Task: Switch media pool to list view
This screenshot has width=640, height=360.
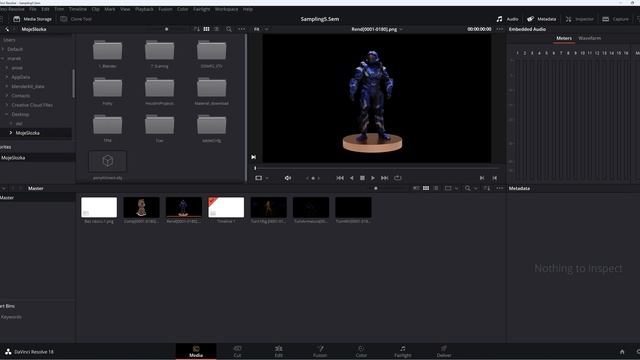Action: pos(436,188)
